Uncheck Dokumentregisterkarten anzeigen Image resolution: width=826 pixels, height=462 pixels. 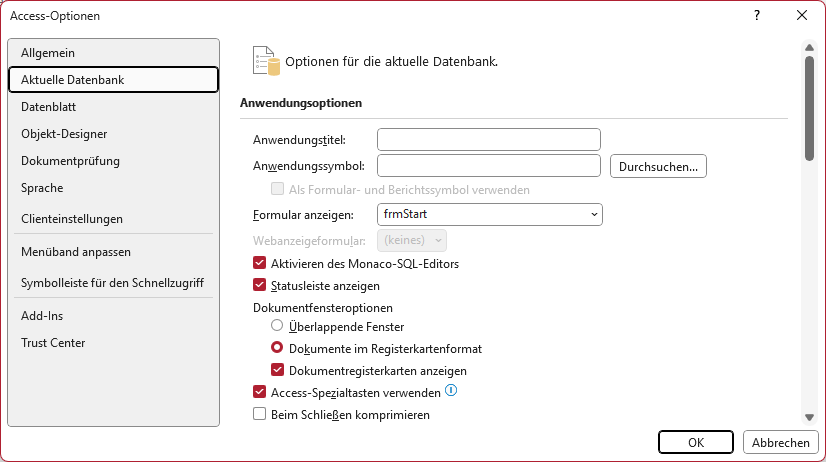tap(278, 369)
